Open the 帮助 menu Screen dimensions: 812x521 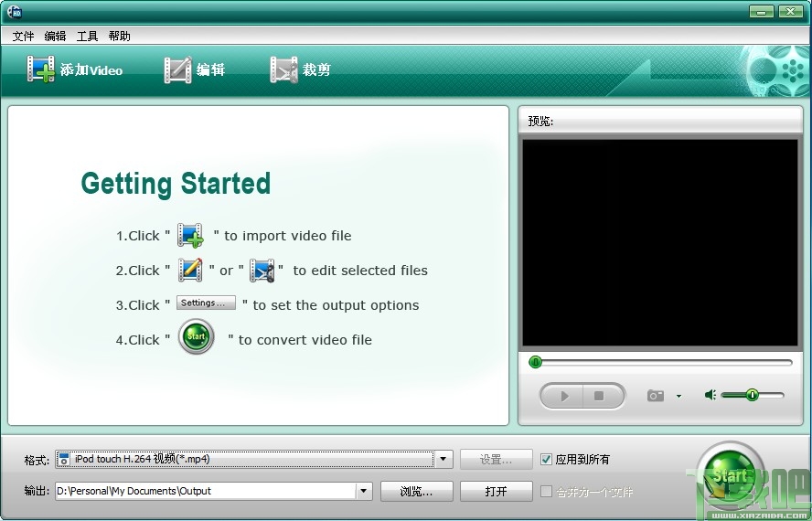point(119,36)
